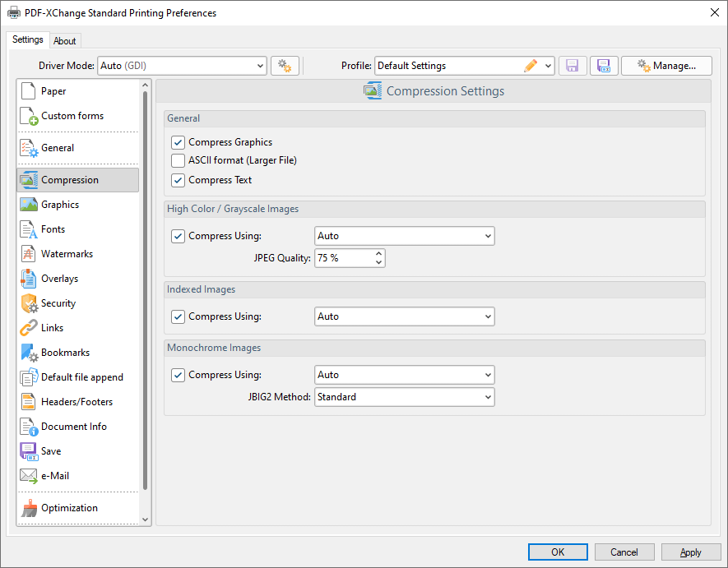Toggle the Compress Text checkbox
Image resolution: width=728 pixels, height=568 pixels.
(x=178, y=180)
